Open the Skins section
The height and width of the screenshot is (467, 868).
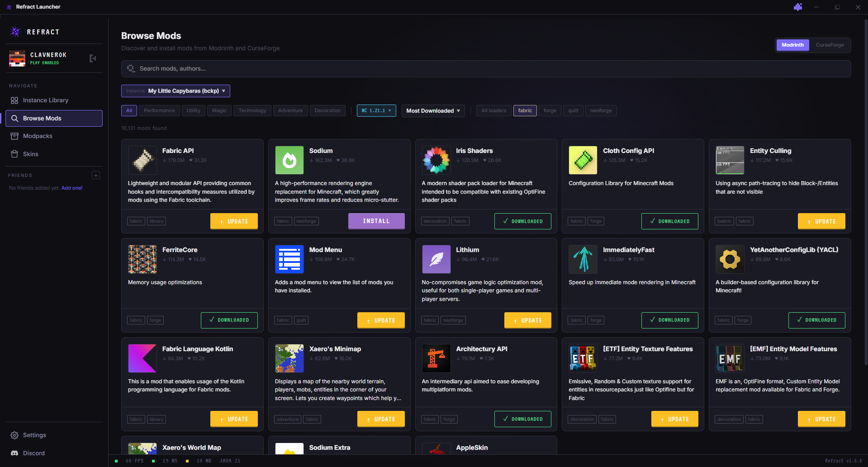54,154
